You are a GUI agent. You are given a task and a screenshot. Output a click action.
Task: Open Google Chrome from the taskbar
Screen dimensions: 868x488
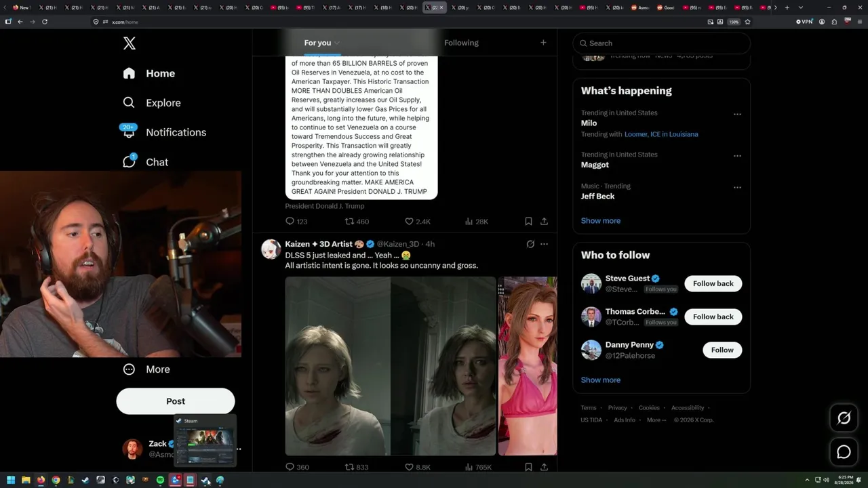click(56, 481)
